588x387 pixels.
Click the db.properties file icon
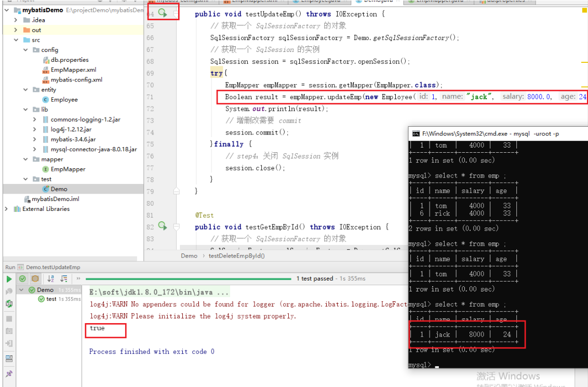point(46,60)
